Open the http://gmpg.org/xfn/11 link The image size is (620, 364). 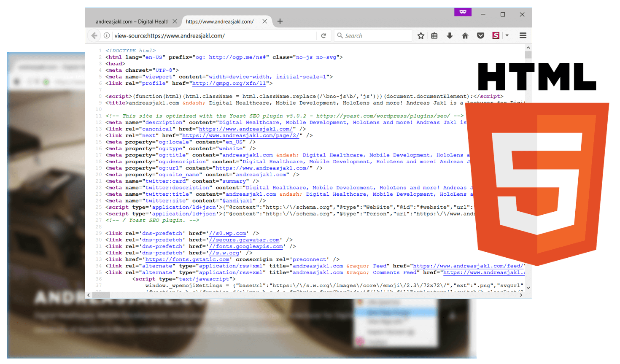point(229,84)
